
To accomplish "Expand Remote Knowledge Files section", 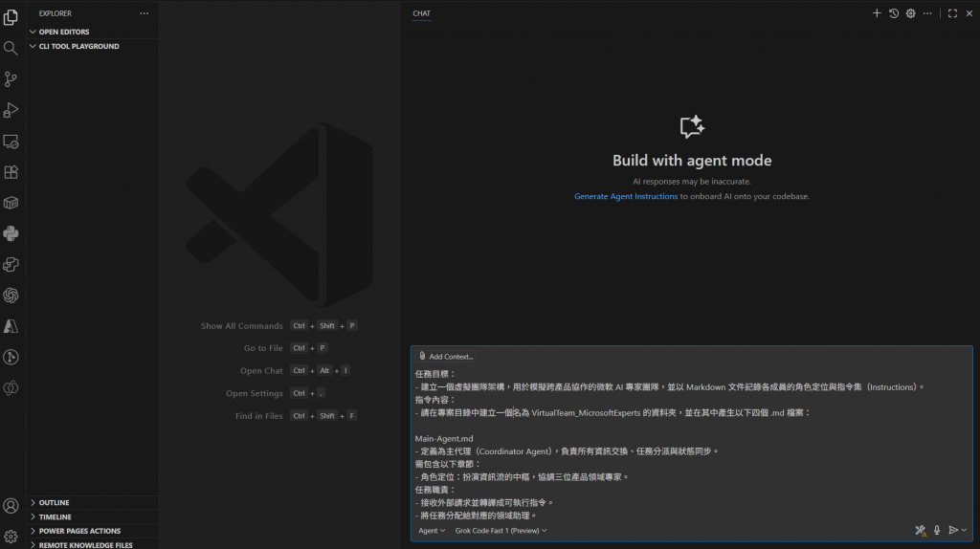I will click(x=93, y=544).
